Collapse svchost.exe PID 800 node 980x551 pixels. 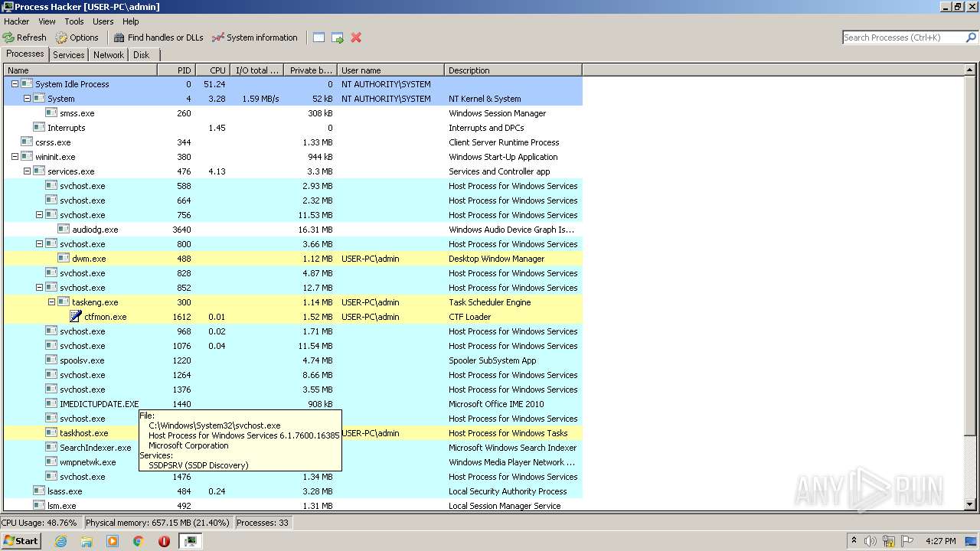39,244
